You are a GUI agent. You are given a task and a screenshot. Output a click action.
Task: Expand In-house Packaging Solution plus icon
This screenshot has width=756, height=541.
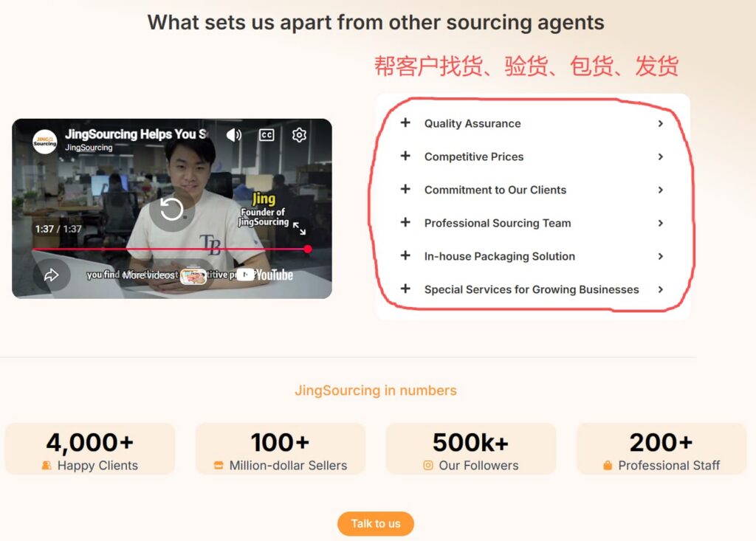[405, 255]
